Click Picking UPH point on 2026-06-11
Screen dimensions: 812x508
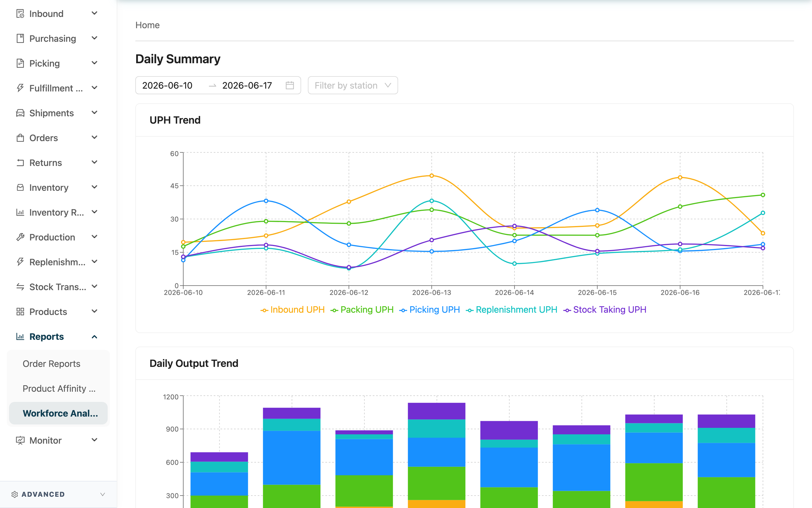[x=266, y=201]
